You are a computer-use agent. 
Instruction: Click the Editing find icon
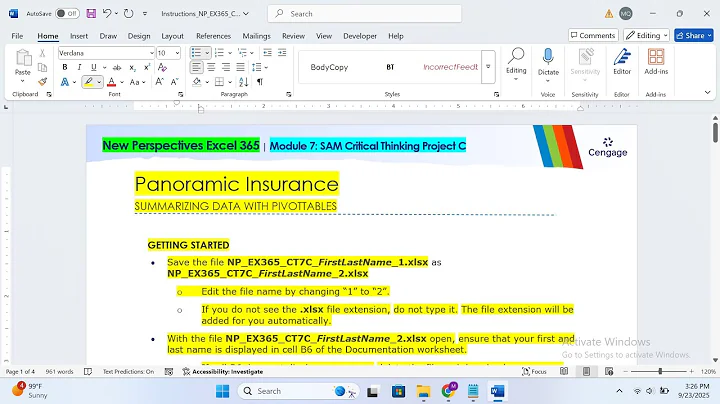[x=516, y=56]
